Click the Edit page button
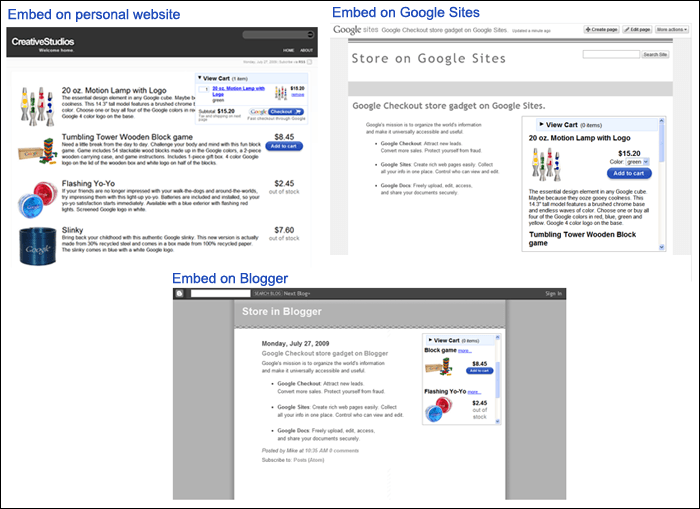This screenshot has width=700, height=509. pyautogui.click(x=637, y=29)
